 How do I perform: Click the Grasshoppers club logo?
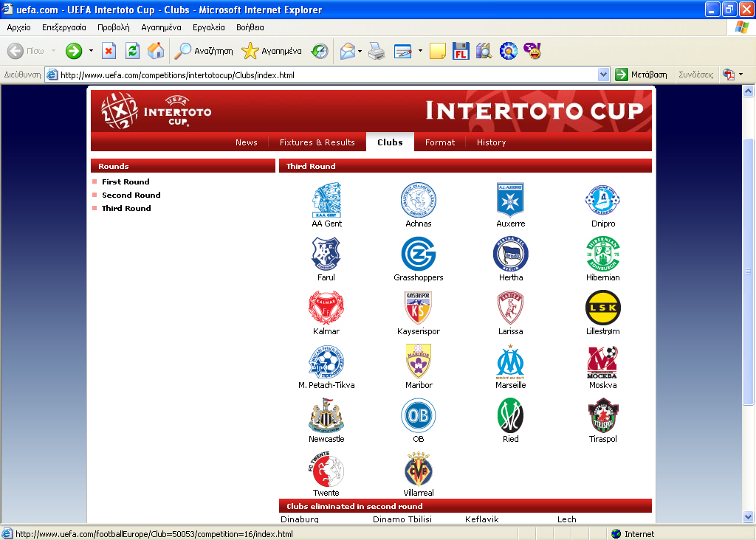419,254
